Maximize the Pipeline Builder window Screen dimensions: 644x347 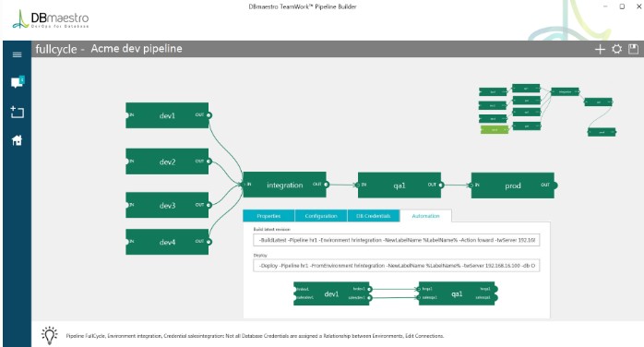click(622, 6)
